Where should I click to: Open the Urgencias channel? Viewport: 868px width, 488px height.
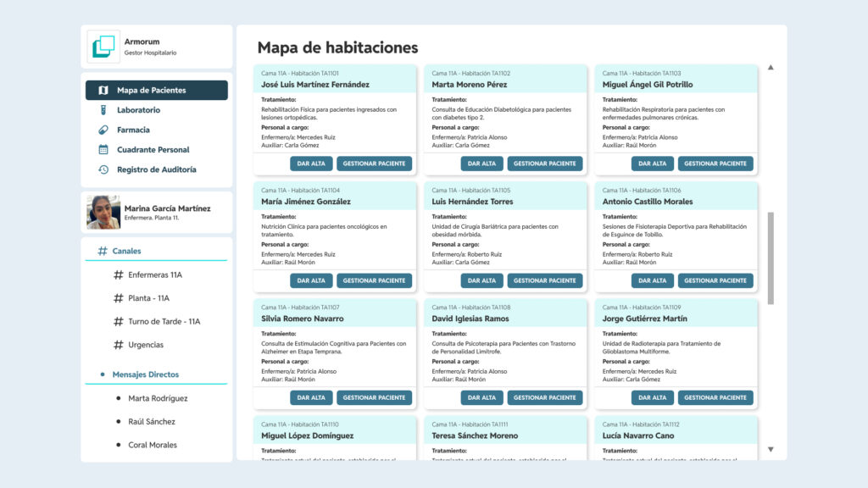[x=146, y=344]
